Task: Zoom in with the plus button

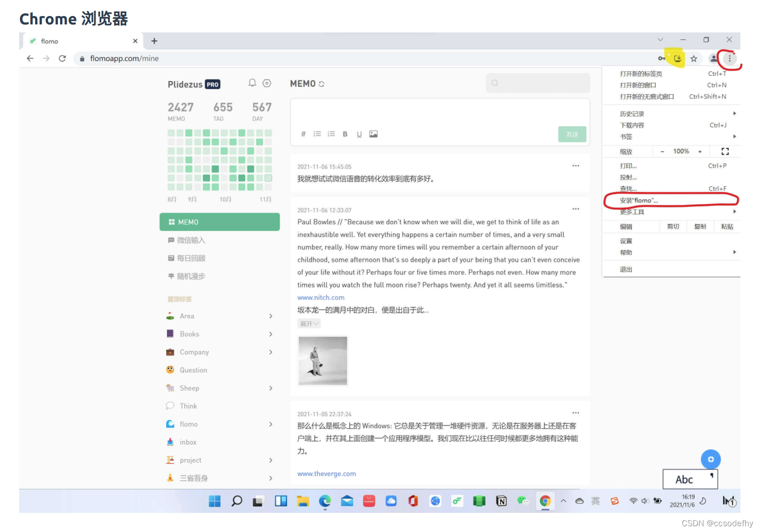Action: (700, 151)
